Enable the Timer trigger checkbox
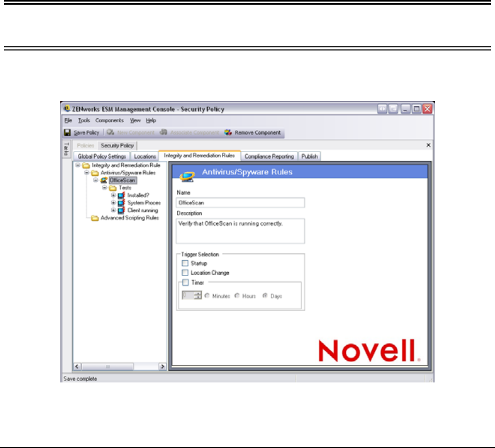This screenshot has height=448, width=495. click(x=186, y=283)
